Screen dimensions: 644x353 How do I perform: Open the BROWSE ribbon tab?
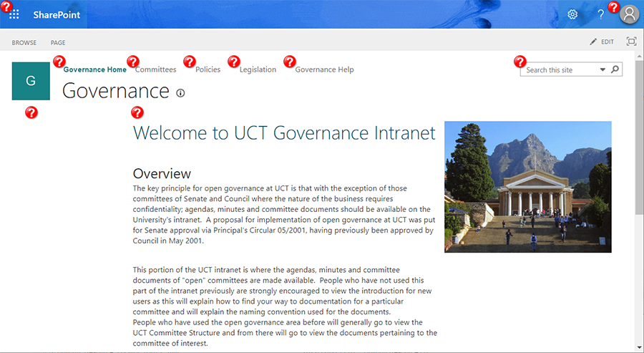coord(24,42)
